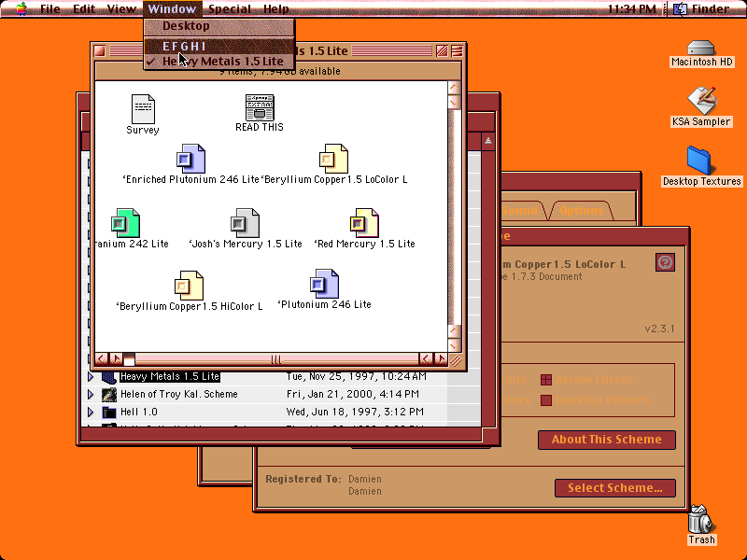Toggle the Arrow Cursor checkbox
This screenshot has width=747, height=560.
pos(546,380)
